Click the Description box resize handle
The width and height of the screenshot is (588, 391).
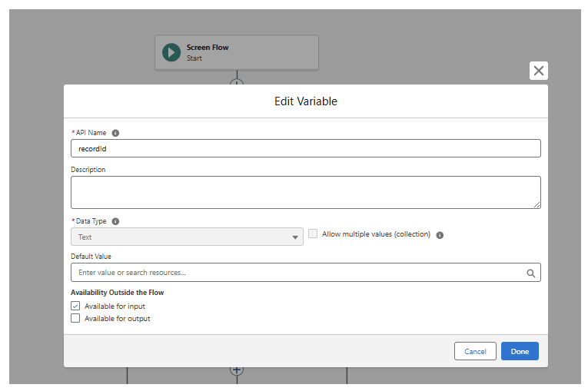coord(537,205)
